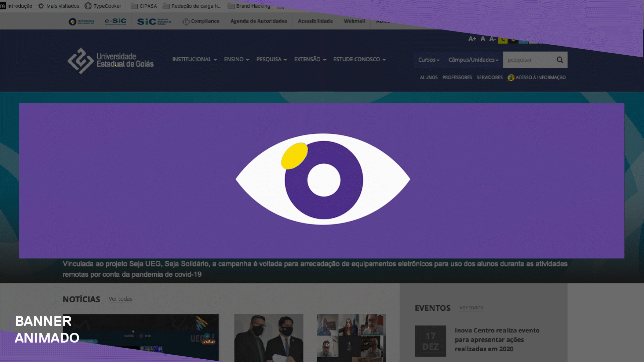Click the Acesso à Informação icon
Viewport: 644px width, 362px height.
tap(511, 77)
